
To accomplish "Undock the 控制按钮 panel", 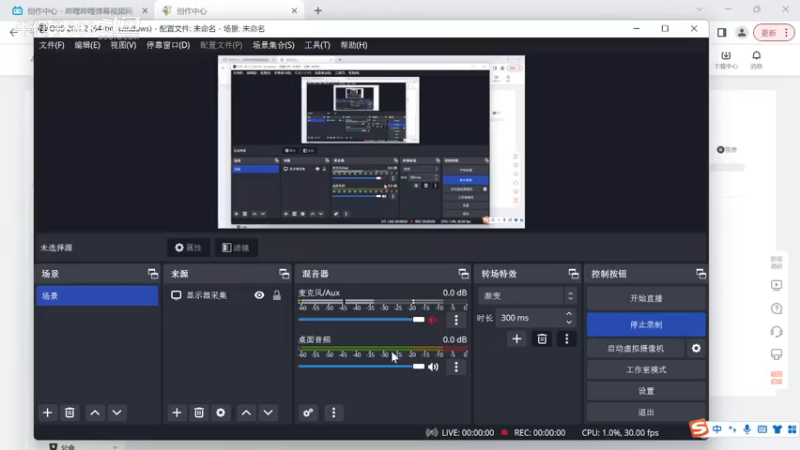I will [701, 274].
